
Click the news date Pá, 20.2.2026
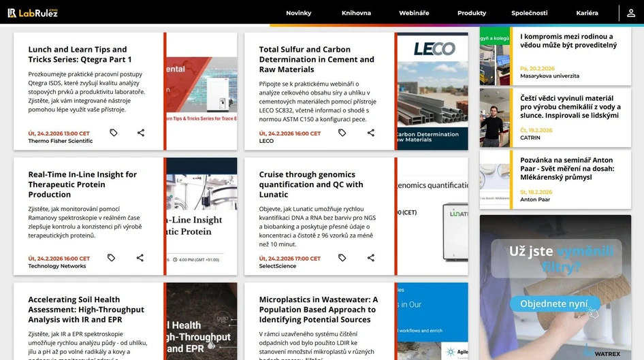click(x=537, y=69)
